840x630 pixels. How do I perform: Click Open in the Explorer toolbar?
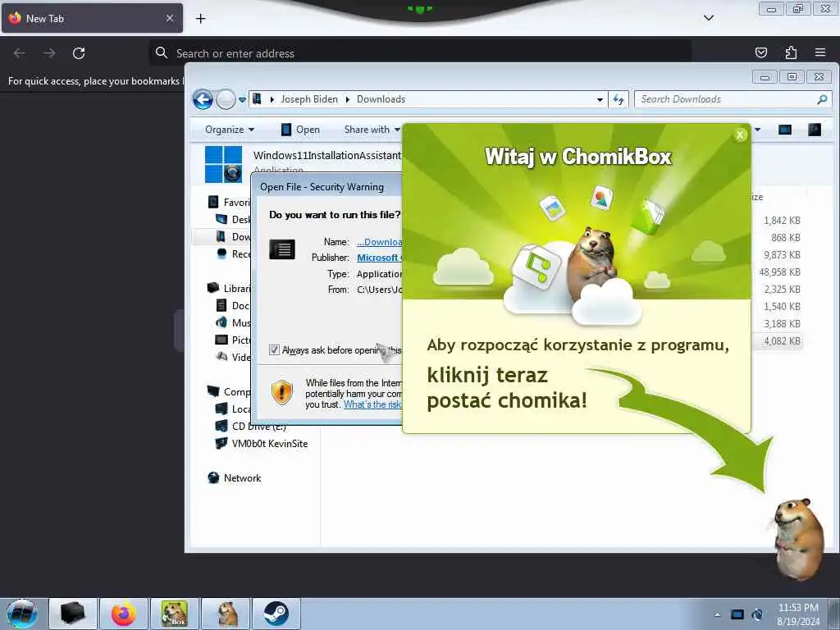pyautogui.click(x=300, y=130)
